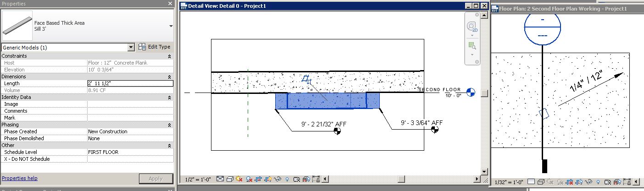
Task: Expand Zoom options arrow on navigation bar
Action: click(x=472, y=54)
